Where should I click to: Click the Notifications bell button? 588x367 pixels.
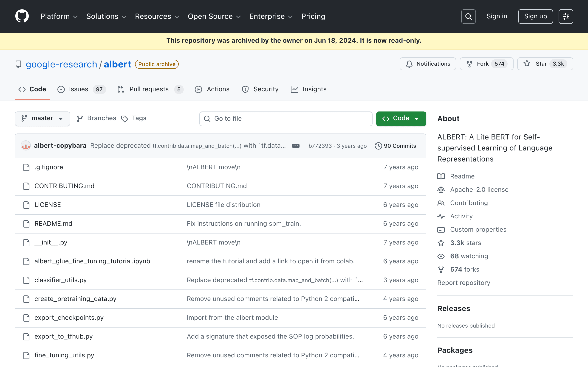428,64
